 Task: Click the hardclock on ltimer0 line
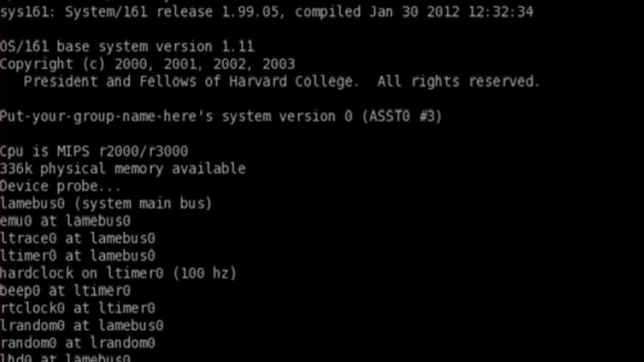click(x=118, y=273)
